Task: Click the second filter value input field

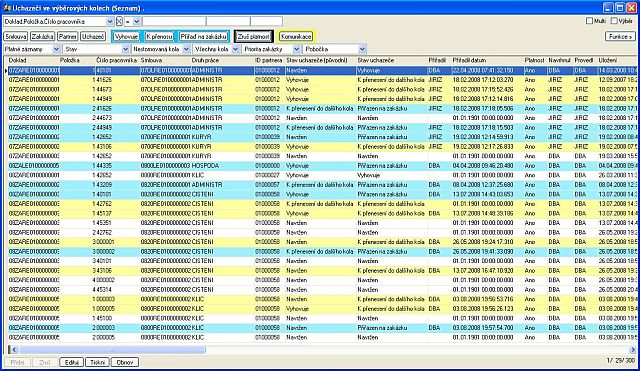Action: 228,22
